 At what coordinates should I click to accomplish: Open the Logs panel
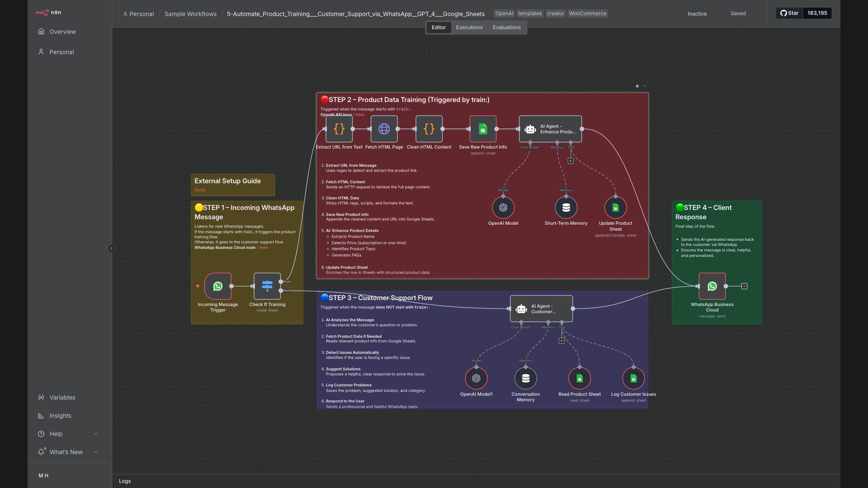[x=125, y=481]
